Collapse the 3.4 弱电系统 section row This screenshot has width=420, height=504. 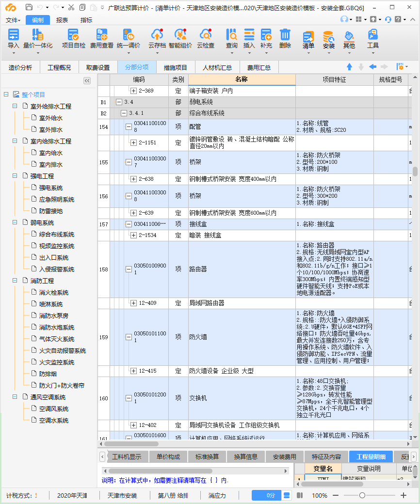click(x=119, y=102)
